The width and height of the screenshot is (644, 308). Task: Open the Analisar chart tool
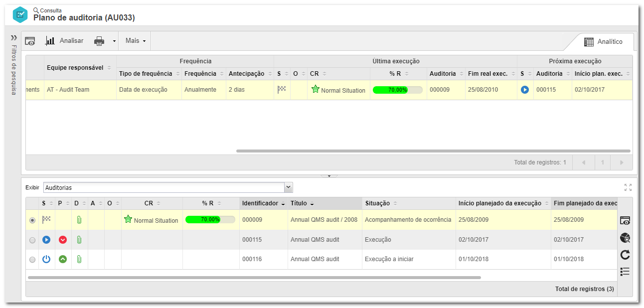coord(64,41)
